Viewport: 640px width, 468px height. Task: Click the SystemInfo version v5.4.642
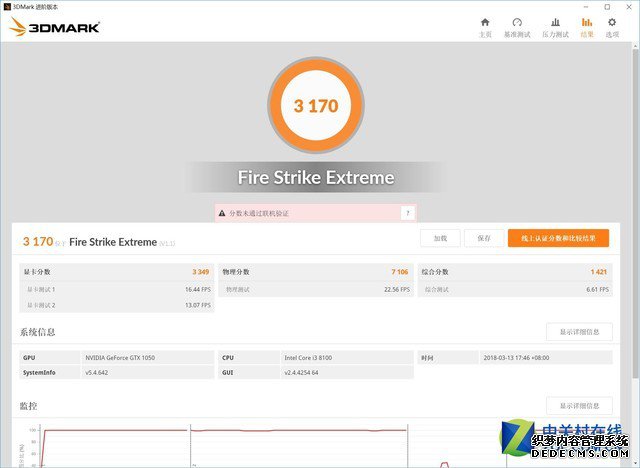(97, 373)
